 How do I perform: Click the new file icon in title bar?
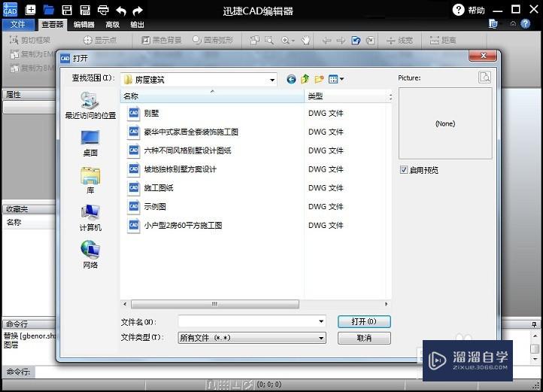coord(31,10)
